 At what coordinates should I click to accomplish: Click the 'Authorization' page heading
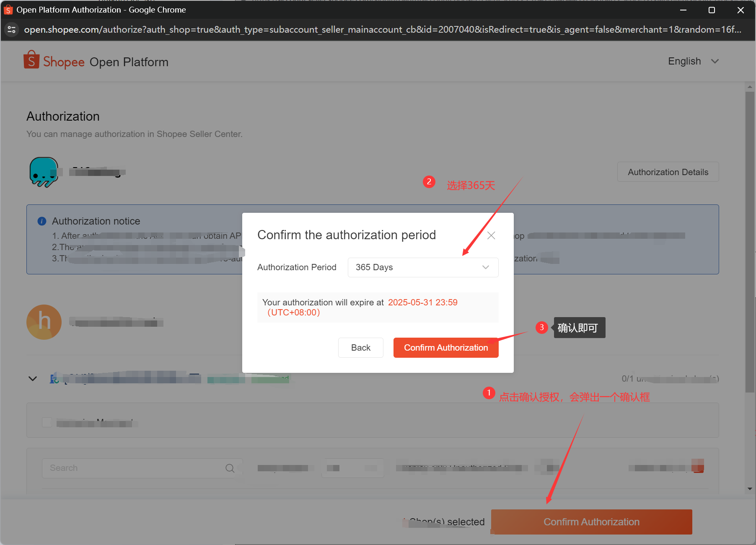pos(63,116)
